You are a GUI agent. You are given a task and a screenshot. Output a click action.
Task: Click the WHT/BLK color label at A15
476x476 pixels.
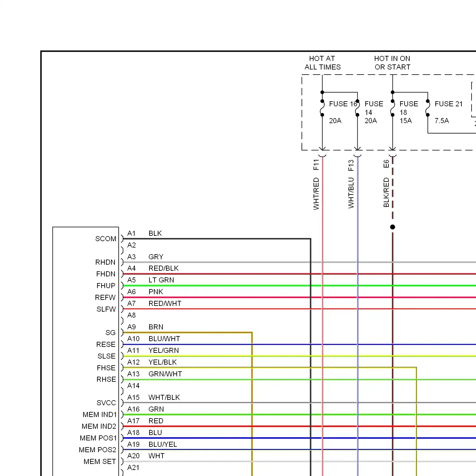[x=164, y=397]
